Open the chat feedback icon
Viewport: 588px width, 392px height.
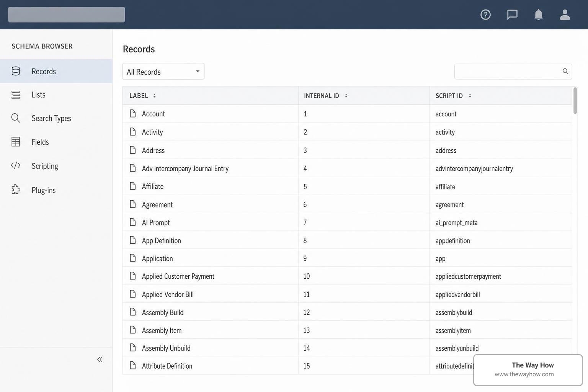pos(512,15)
